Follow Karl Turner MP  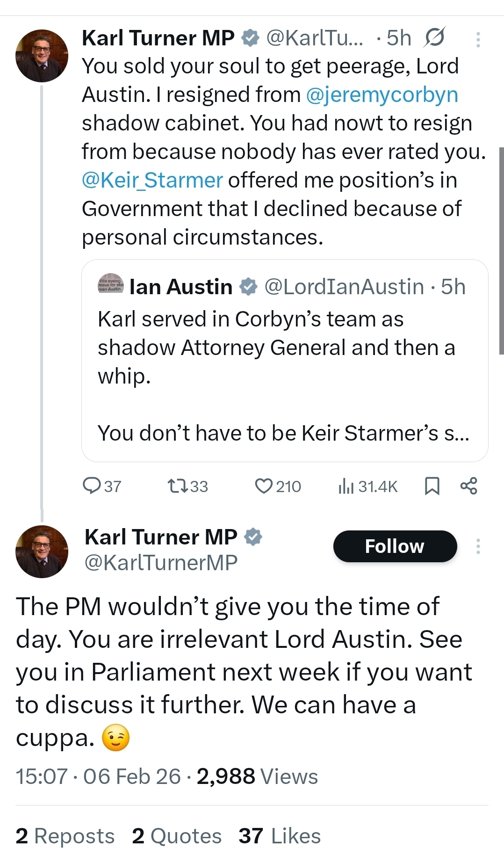pos(395,546)
